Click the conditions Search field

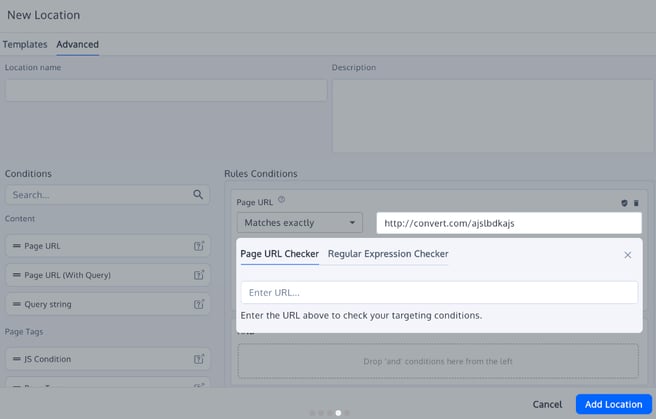click(108, 195)
